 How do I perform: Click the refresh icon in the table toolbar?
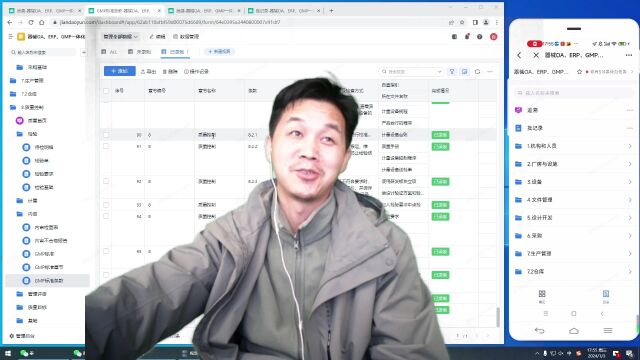tap(477, 71)
